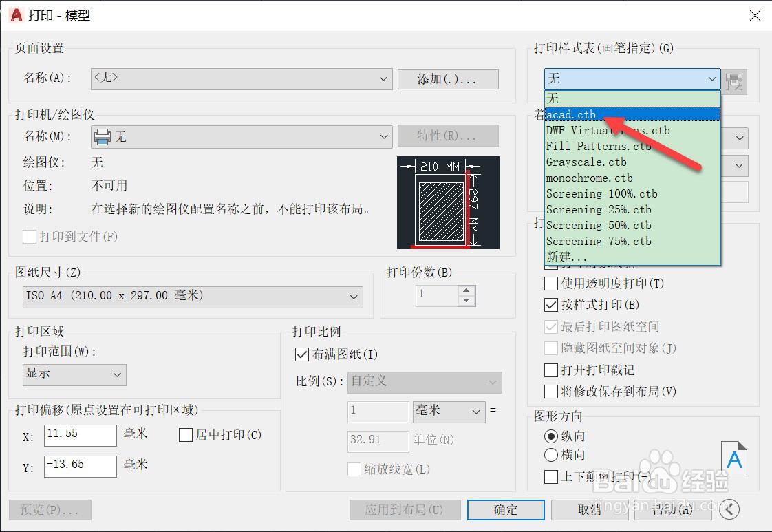Enable 上下颠倒打印 checkbox
The image size is (772, 532).
point(551,477)
